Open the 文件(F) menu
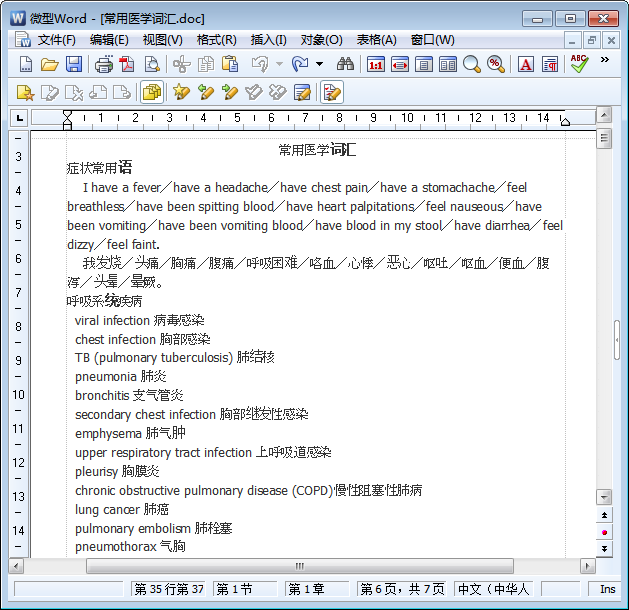 click(57, 40)
